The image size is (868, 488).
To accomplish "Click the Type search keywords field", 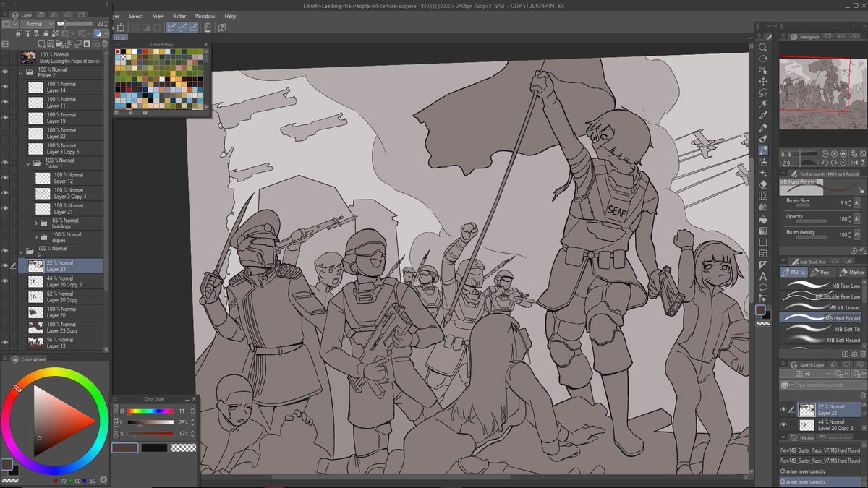I will pyautogui.click(x=825, y=385).
